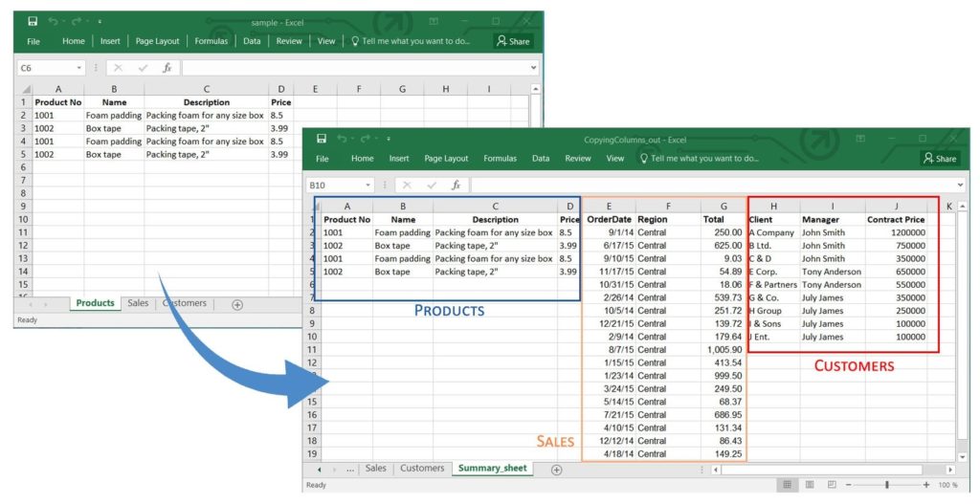
Task: Expand Name Box dropdown showing B10
Action: (x=368, y=185)
